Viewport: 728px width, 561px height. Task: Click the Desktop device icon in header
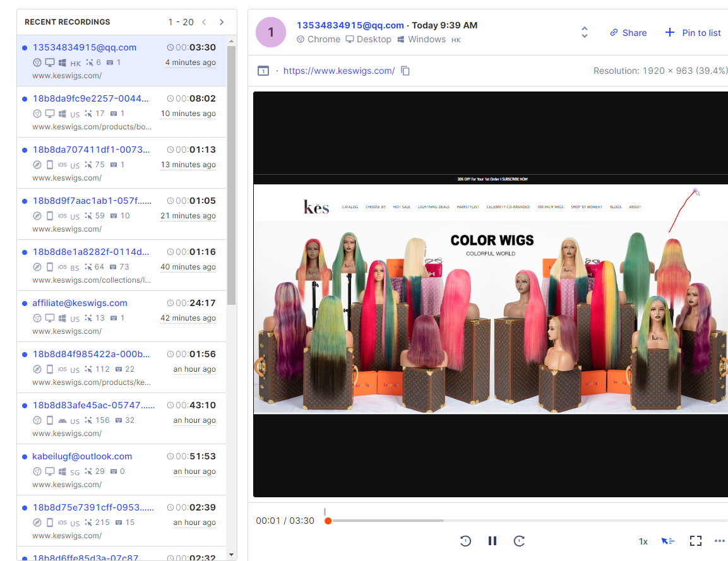(350, 40)
